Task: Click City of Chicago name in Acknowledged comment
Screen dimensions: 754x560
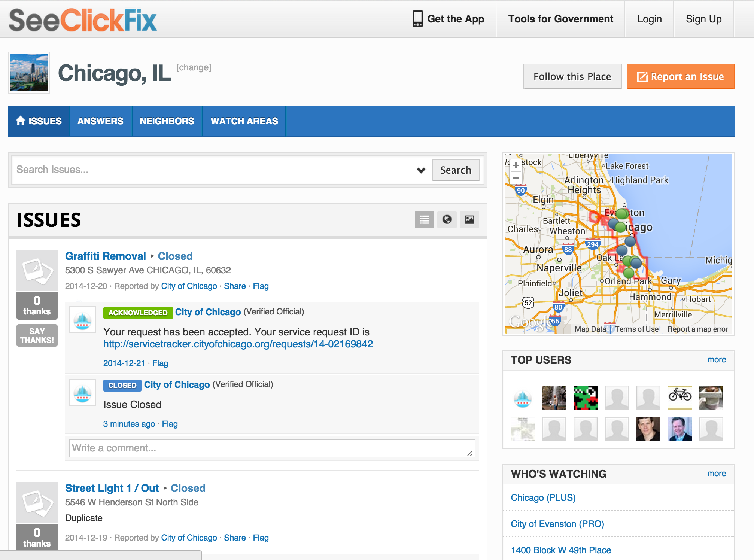Action: (x=208, y=312)
